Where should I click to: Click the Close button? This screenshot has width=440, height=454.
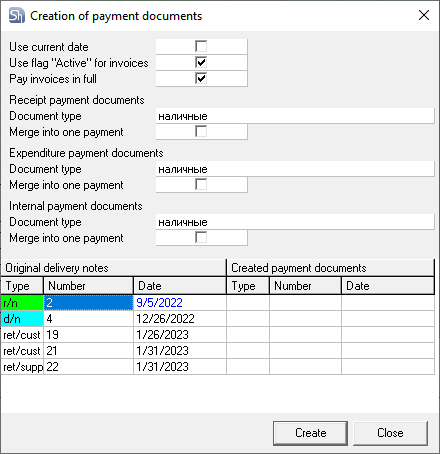tap(390, 433)
